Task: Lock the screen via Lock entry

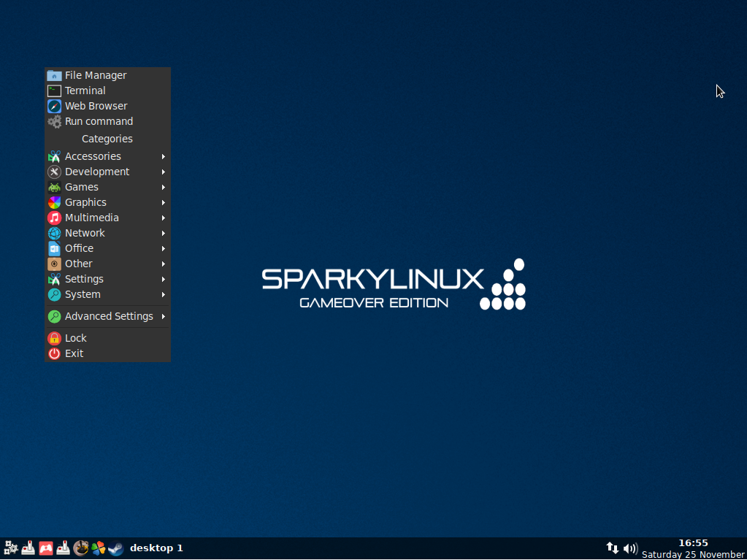Action: (75, 338)
